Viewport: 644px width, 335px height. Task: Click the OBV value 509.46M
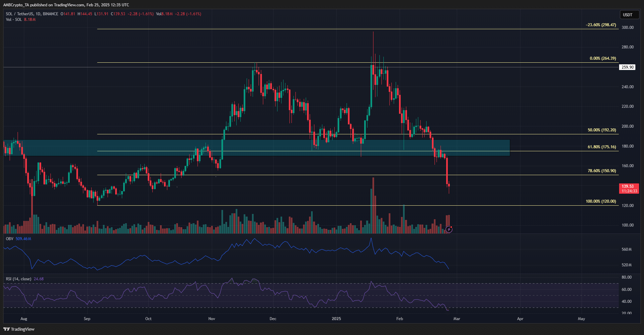pyautogui.click(x=23, y=239)
